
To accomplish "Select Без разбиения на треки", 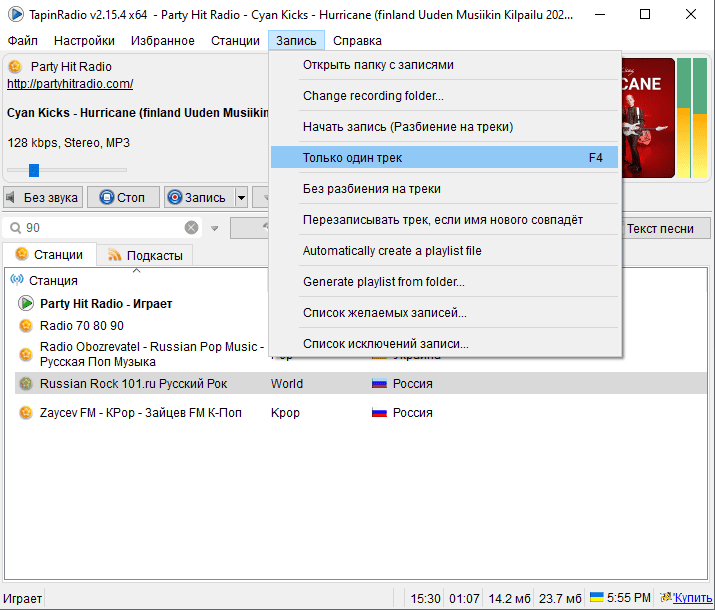I will (445, 189).
